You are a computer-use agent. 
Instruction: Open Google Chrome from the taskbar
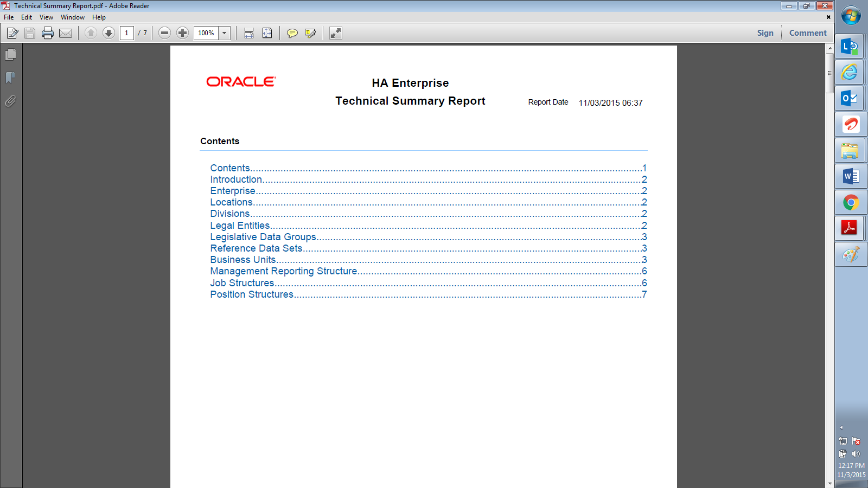pos(850,203)
